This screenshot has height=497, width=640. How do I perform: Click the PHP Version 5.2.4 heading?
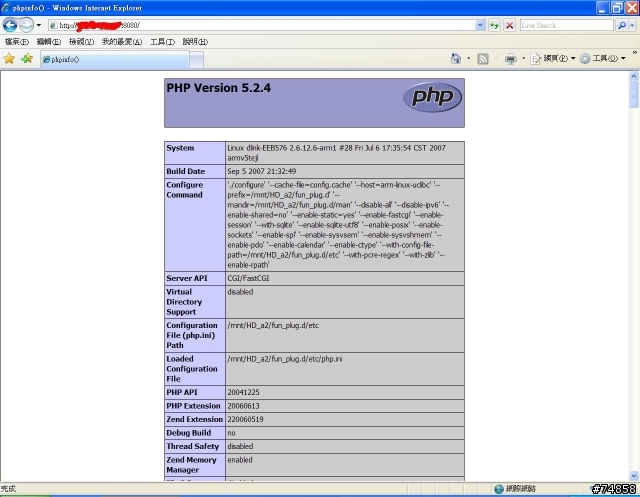click(x=218, y=88)
